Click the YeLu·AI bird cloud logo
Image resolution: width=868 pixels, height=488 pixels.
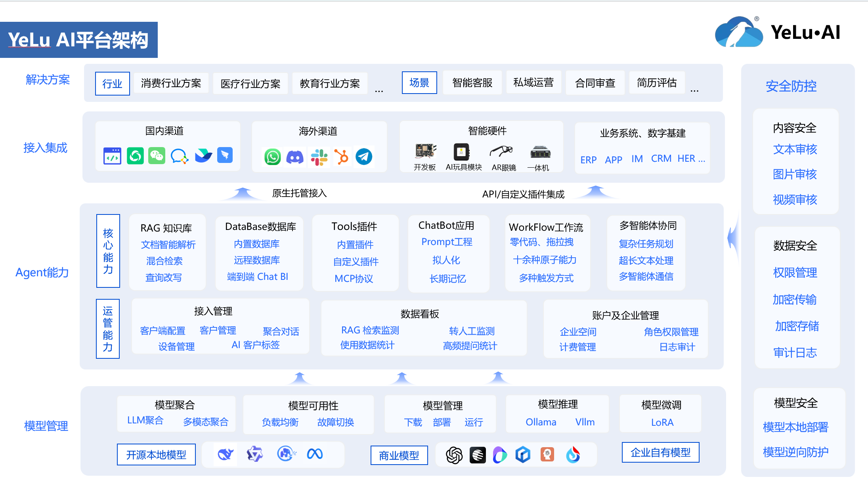[x=738, y=33]
